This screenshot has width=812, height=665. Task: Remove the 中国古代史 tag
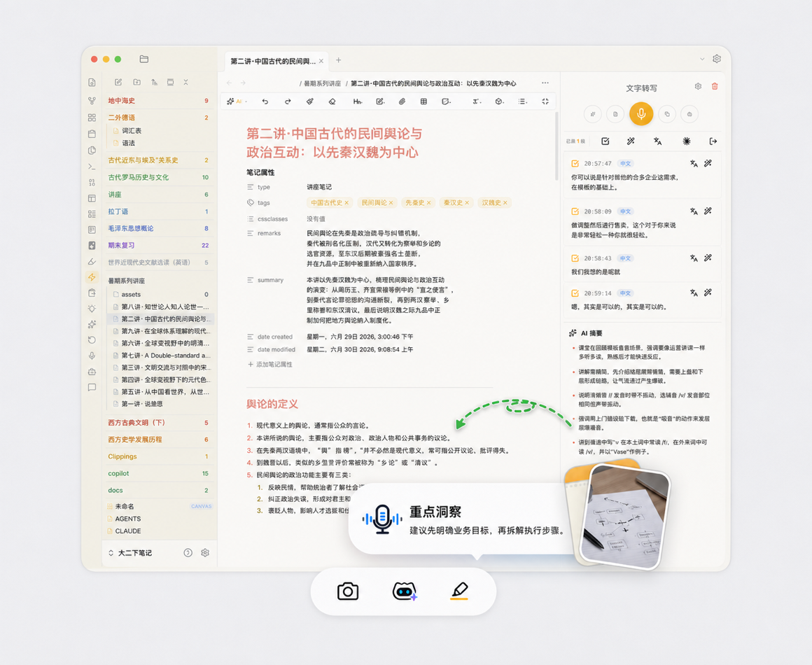point(346,203)
